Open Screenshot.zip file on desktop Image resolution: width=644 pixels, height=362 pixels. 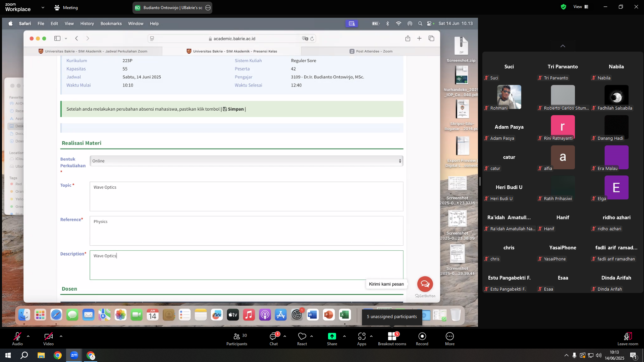(x=461, y=50)
